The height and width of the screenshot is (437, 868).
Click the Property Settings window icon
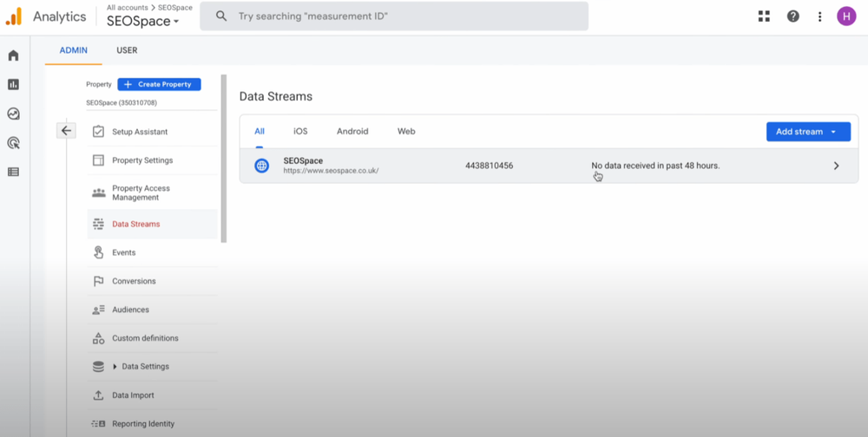[x=99, y=160]
